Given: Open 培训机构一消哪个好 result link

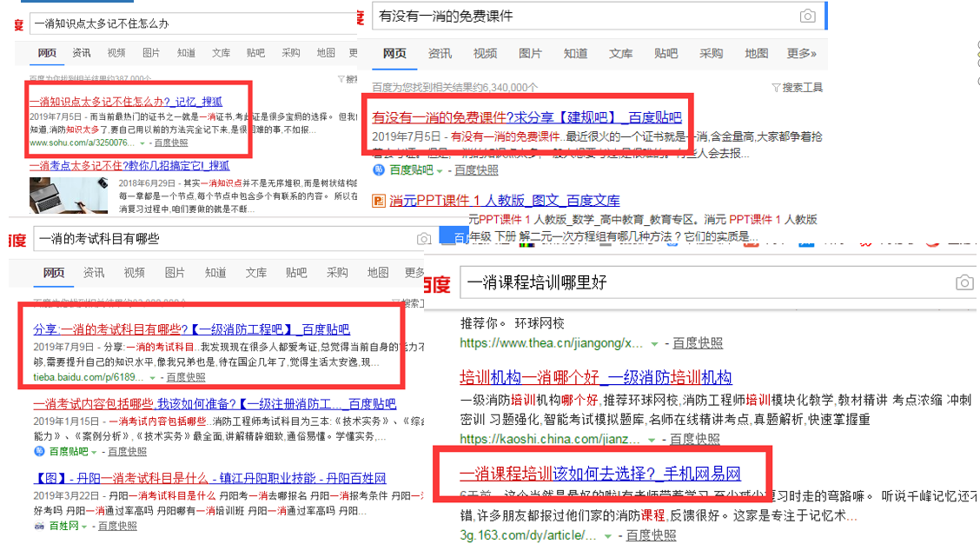Looking at the screenshot, I should (x=595, y=378).
